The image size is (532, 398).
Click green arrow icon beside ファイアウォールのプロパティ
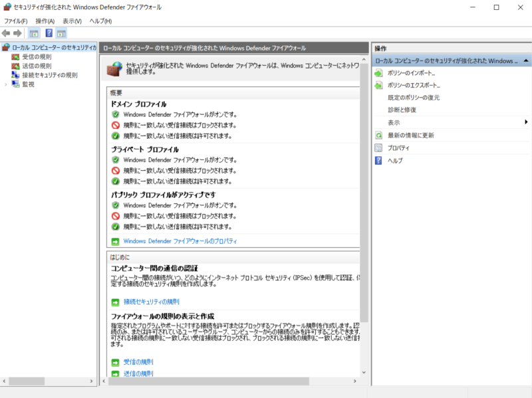(x=115, y=241)
